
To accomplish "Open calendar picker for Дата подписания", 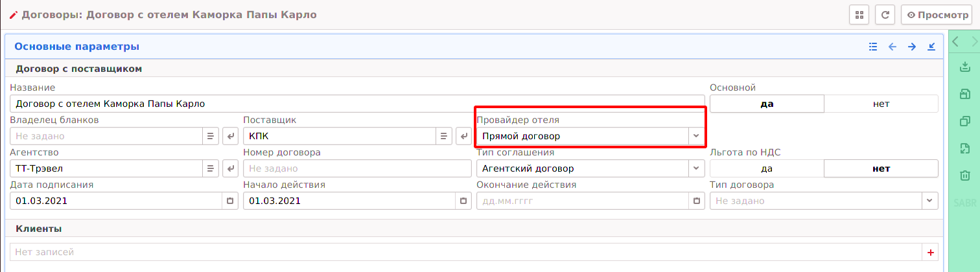I will click(229, 201).
